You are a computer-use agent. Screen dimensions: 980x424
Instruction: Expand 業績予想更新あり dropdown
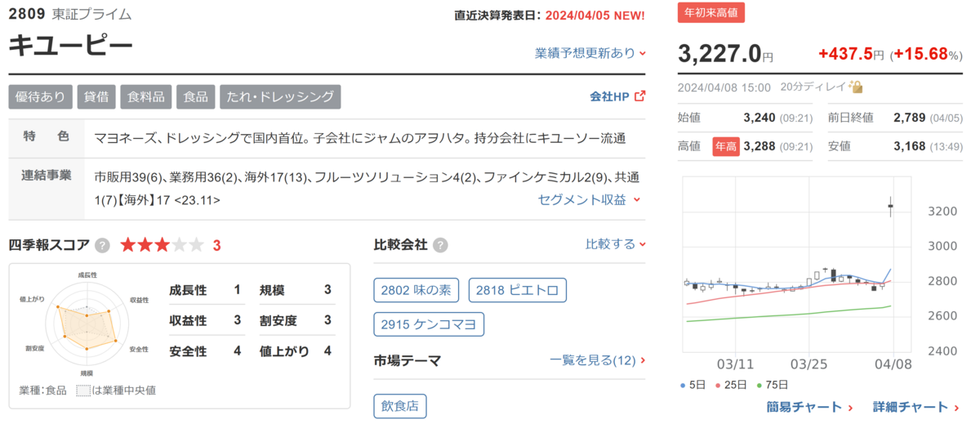590,53
